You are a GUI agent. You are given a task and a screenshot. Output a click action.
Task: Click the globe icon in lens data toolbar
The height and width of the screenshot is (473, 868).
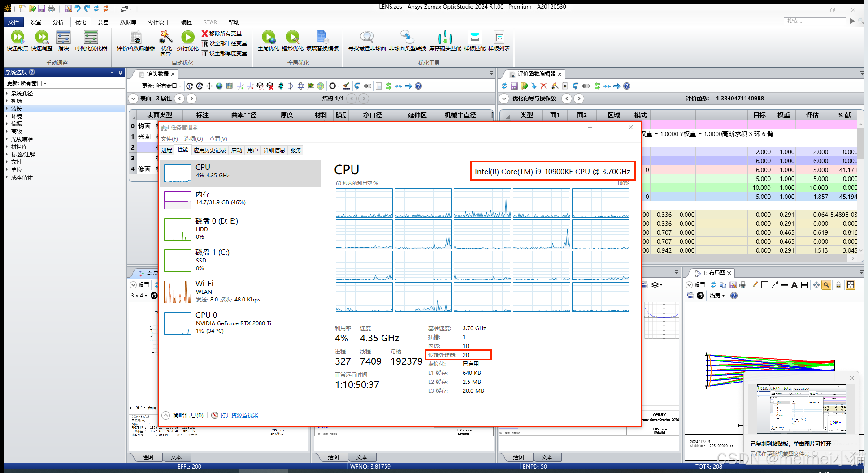[x=219, y=86]
